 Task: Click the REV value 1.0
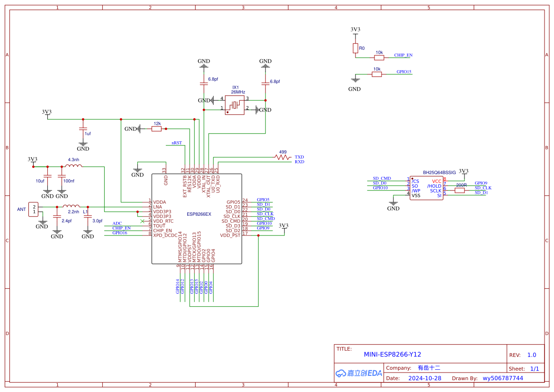[532, 355]
